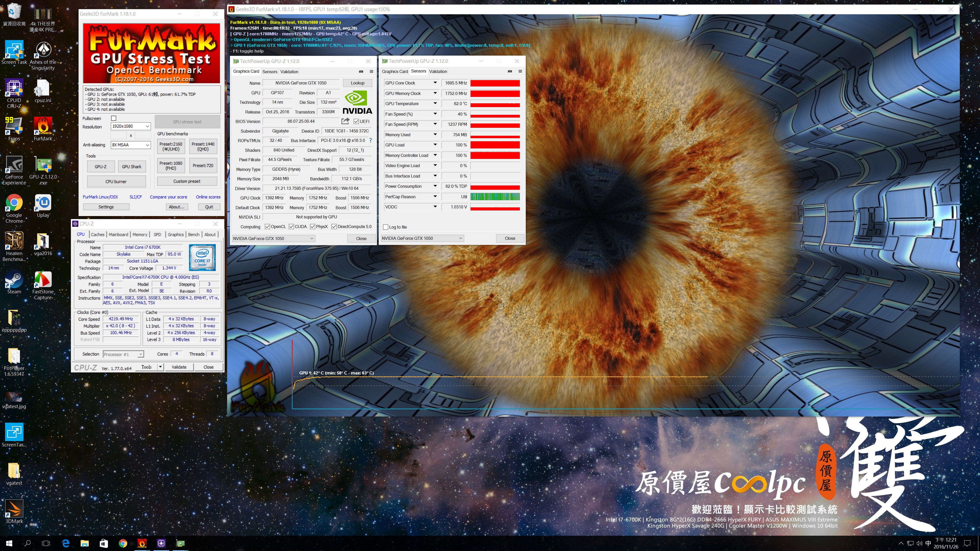Screen dimensions: 980x551
Task: Open File Explorer from the taskbar
Action: (84, 543)
